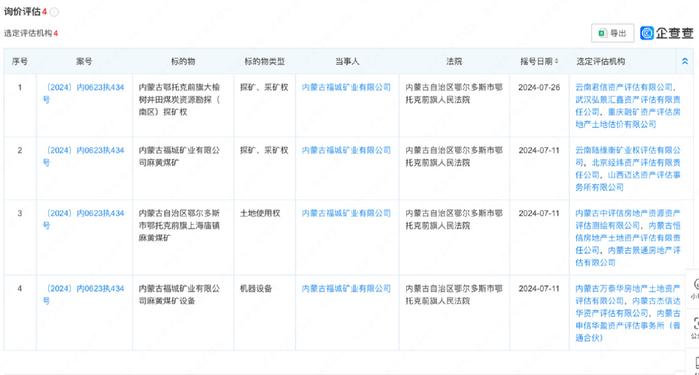The width and height of the screenshot is (699, 375).
Task: Click the 选定评估机构 column header
Action: tap(600, 62)
